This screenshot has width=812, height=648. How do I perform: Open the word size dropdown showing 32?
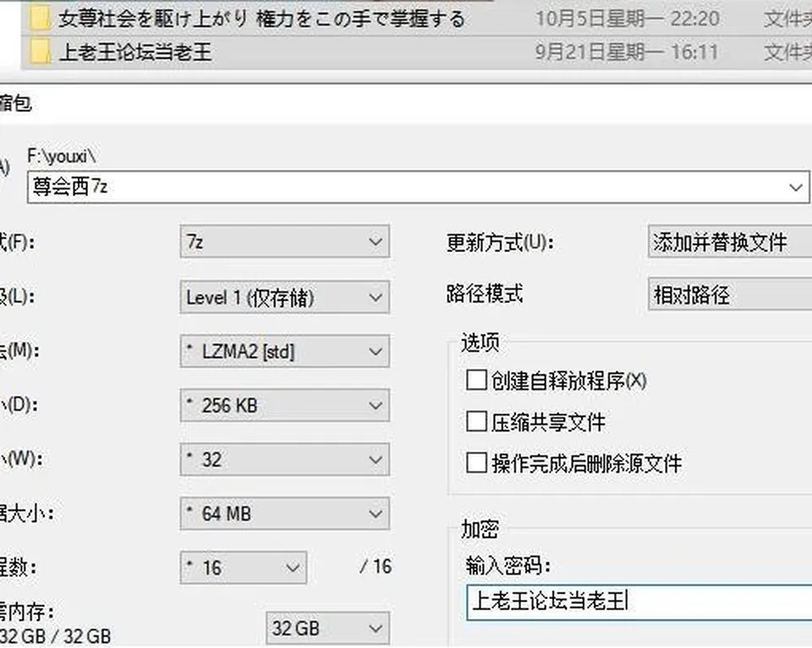pos(285,459)
